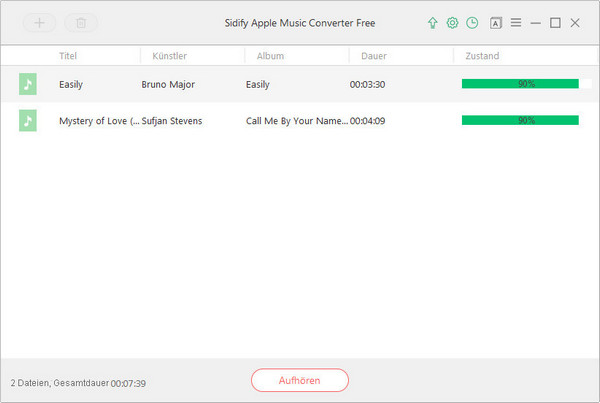The height and width of the screenshot is (403, 600).
Task: Select album cell Easily
Action: [258, 85]
